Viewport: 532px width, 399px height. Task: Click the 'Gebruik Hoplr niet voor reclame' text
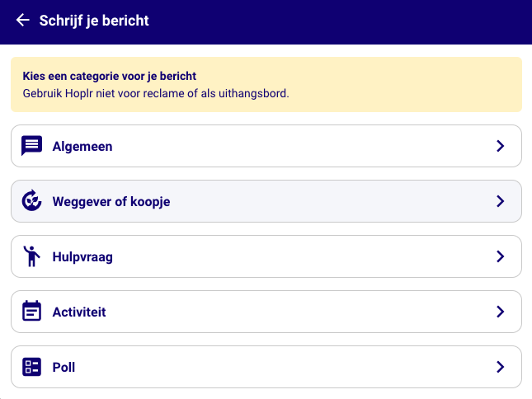(x=155, y=93)
